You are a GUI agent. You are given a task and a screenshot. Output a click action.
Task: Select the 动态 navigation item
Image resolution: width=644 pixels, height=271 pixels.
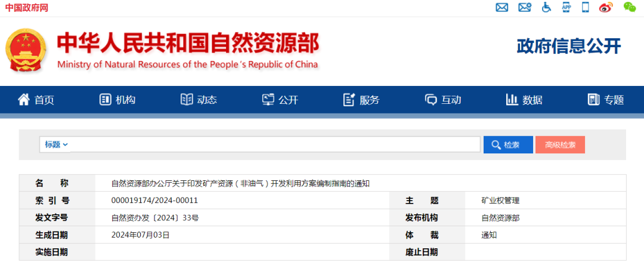click(199, 100)
